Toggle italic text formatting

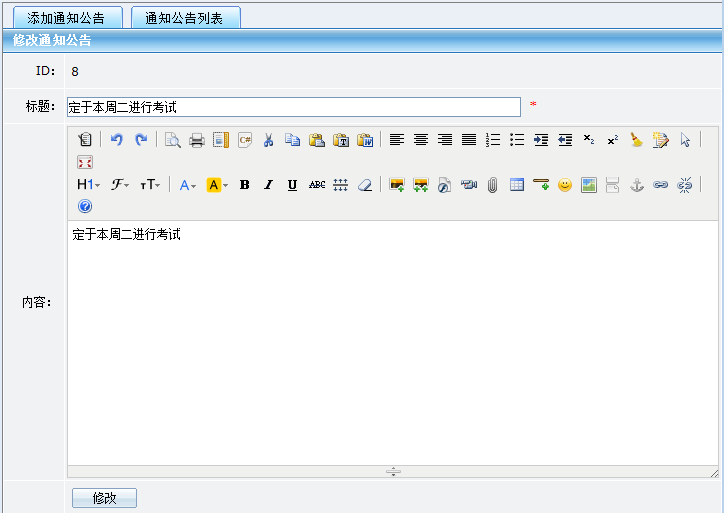click(x=268, y=185)
